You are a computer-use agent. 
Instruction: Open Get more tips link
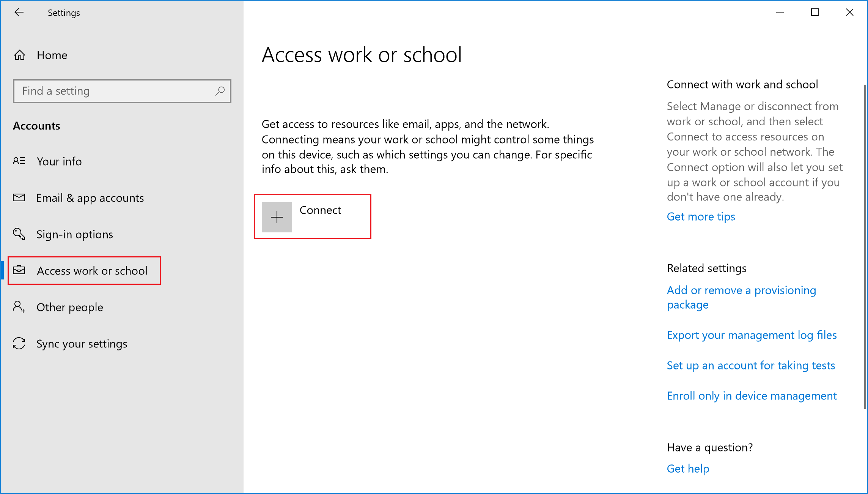click(x=701, y=216)
